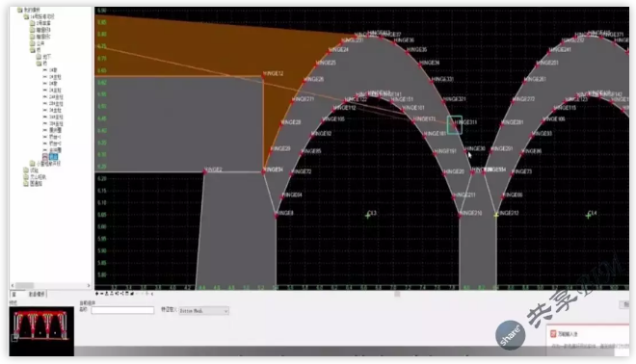Click the tree scrollbar left arrow
This screenshot has height=364, width=636.
[x=13, y=285]
